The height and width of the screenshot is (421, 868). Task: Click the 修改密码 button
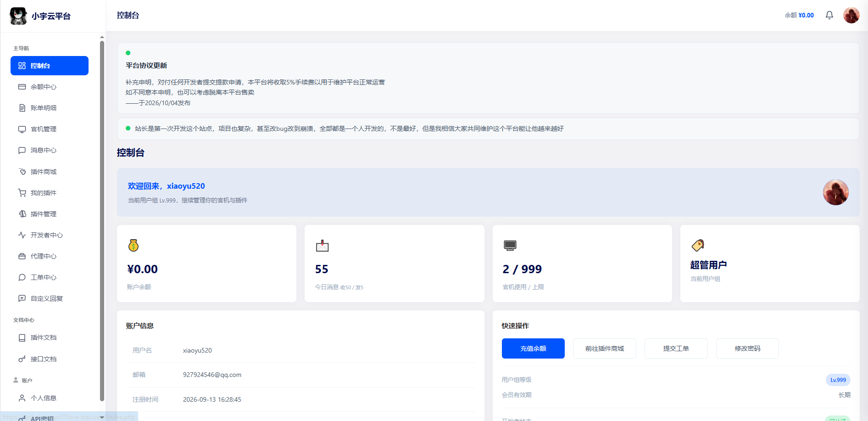coord(747,348)
